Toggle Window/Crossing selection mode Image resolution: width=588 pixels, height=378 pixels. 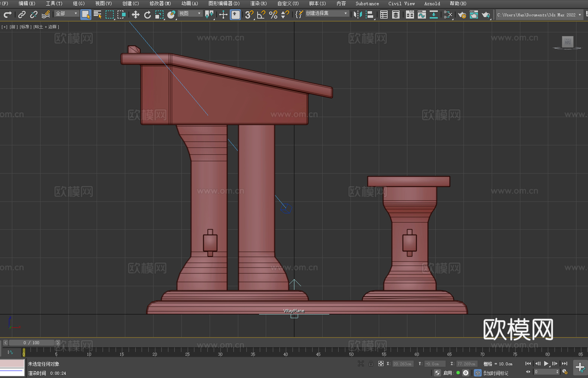coord(122,14)
